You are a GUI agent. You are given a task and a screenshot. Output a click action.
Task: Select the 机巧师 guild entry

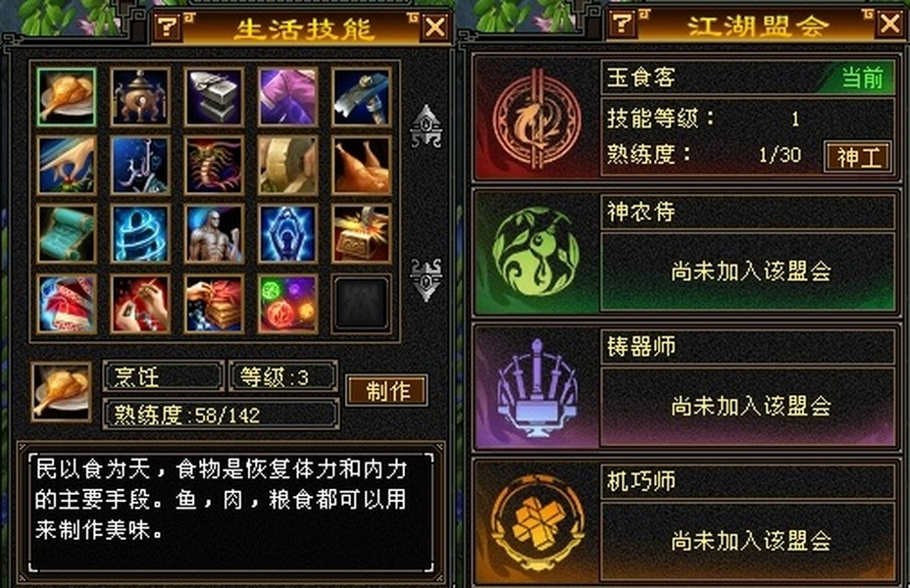pos(686,522)
